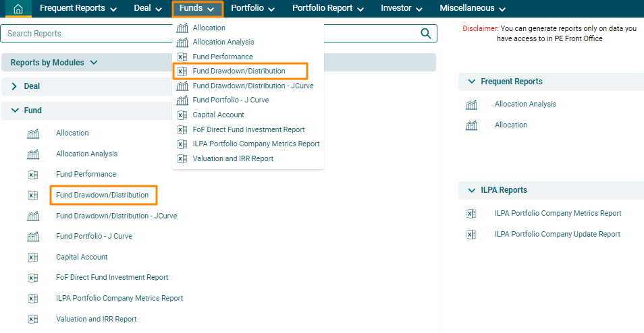Viewport: 644px width, 333px height.
Task: Open the Investor menu
Action: tap(401, 9)
